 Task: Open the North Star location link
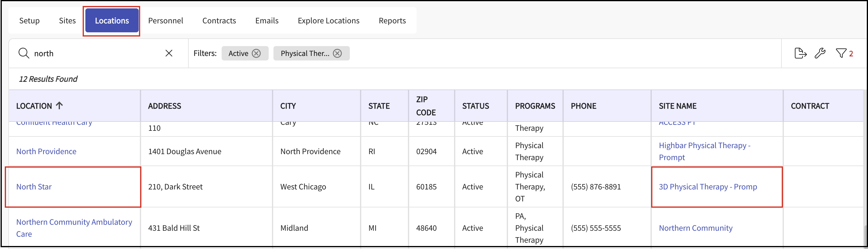34,187
